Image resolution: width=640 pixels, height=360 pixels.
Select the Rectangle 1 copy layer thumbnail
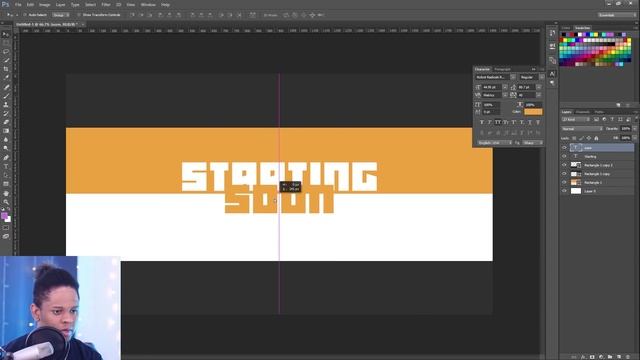pos(576,174)
